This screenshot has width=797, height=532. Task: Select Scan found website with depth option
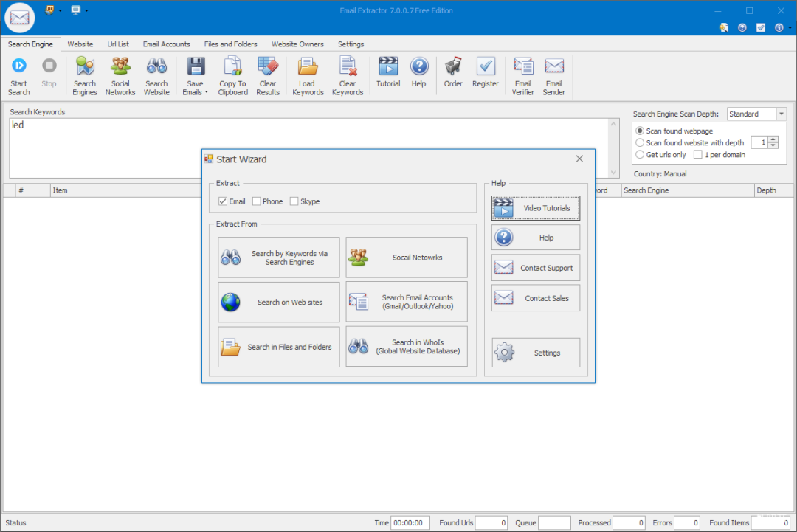click(640, 143)
